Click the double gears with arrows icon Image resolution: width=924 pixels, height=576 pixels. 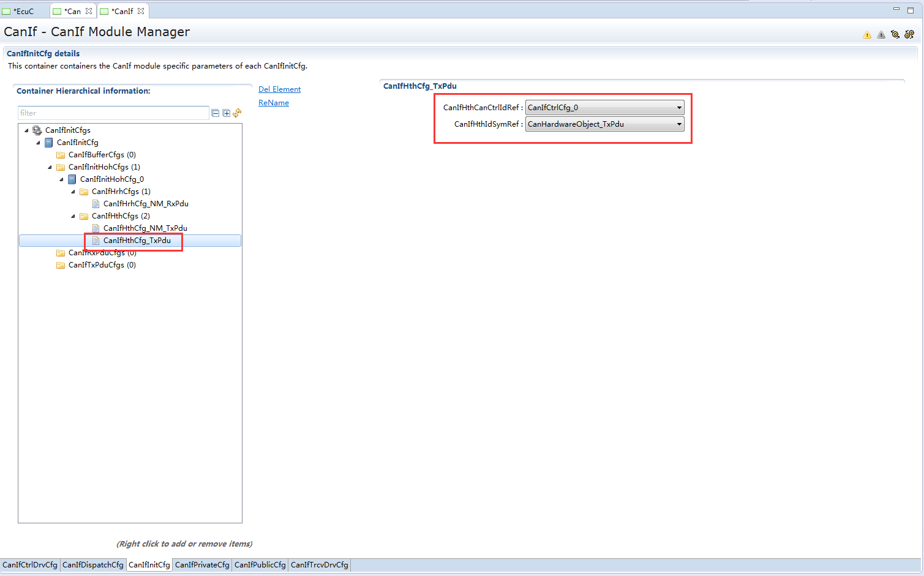pos(909,34)
